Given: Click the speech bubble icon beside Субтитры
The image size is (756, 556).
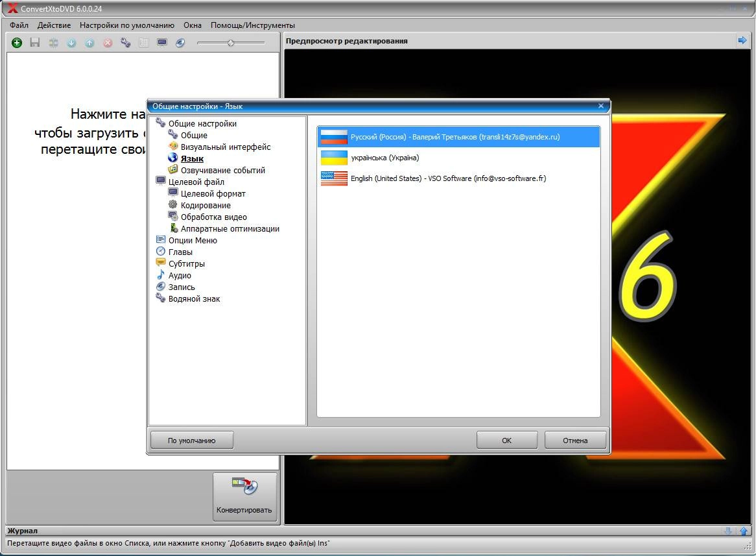Looking at the screenshot, I should pyautogui.click(x=161, y=263).
